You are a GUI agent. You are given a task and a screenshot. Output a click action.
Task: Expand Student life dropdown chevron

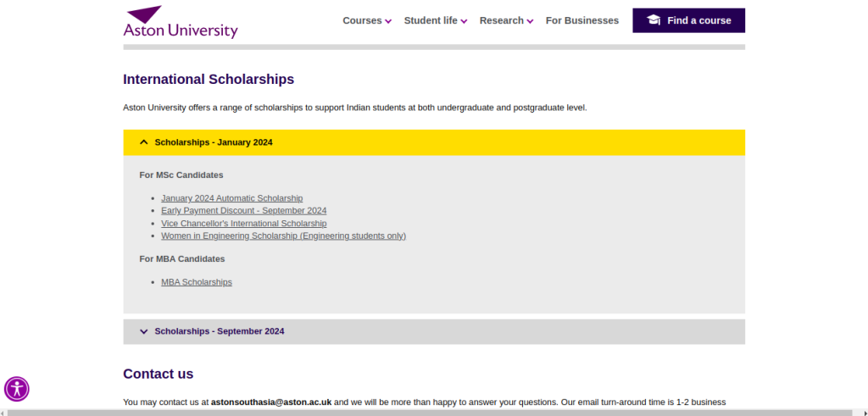[x=464, y=21]
